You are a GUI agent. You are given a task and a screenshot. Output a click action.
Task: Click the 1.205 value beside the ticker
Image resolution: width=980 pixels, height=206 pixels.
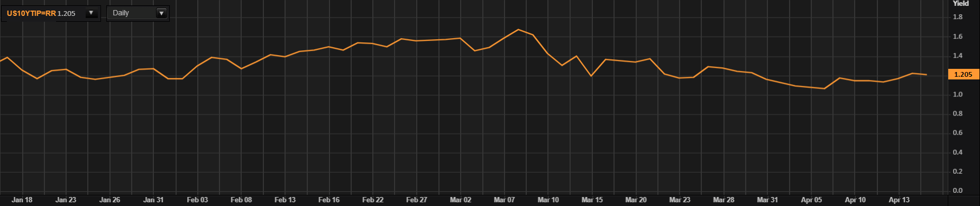pos(66,13)
